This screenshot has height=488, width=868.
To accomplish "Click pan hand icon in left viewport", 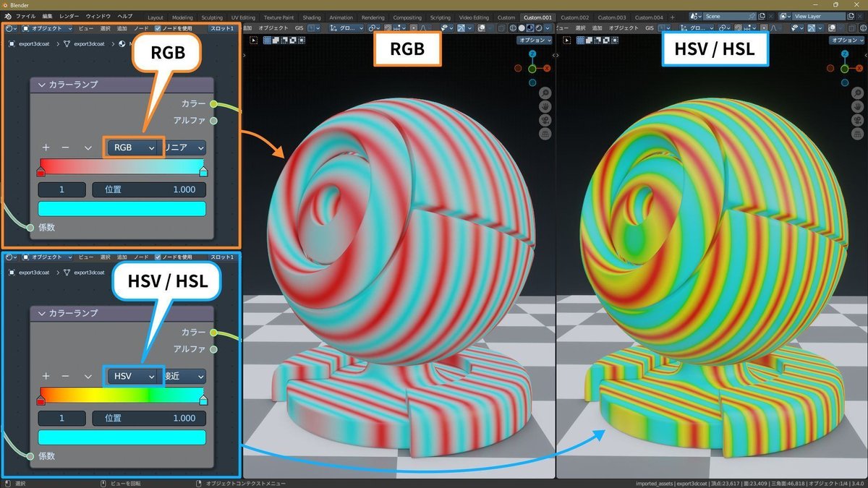I will (x=545, y=106).
